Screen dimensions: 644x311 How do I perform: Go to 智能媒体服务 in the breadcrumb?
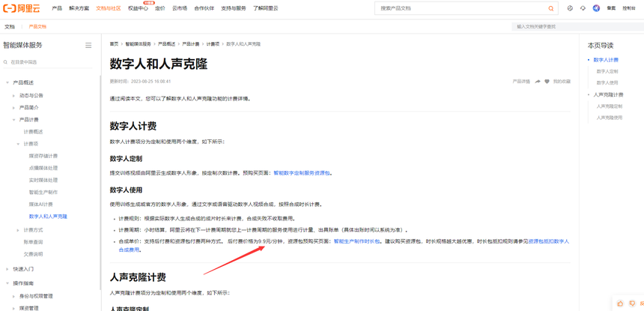tap(138, 43)
